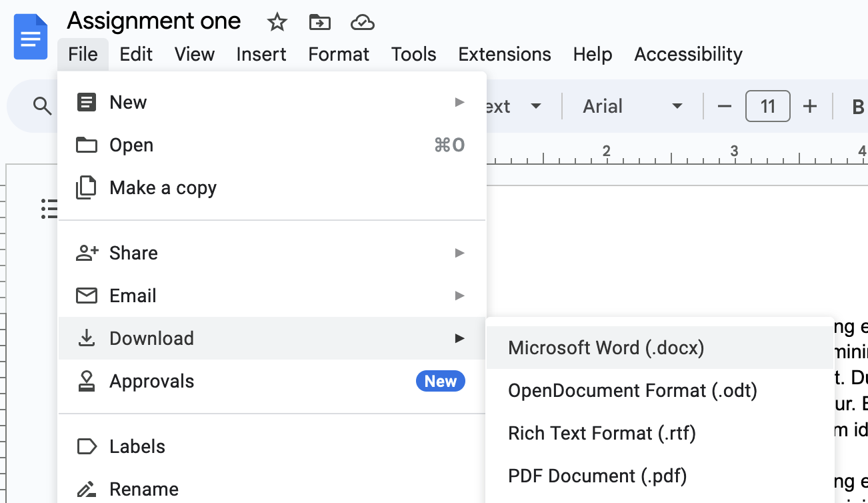The image size is (868, 503).
Task: Click the search magnifier icon in toolbar
Action: coord(42,106)
